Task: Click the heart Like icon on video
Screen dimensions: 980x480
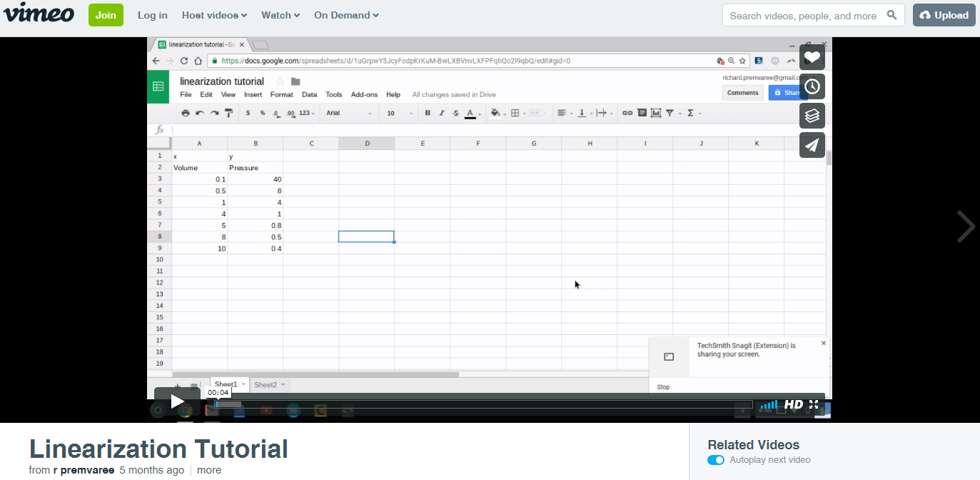Action: coord(812,58)
